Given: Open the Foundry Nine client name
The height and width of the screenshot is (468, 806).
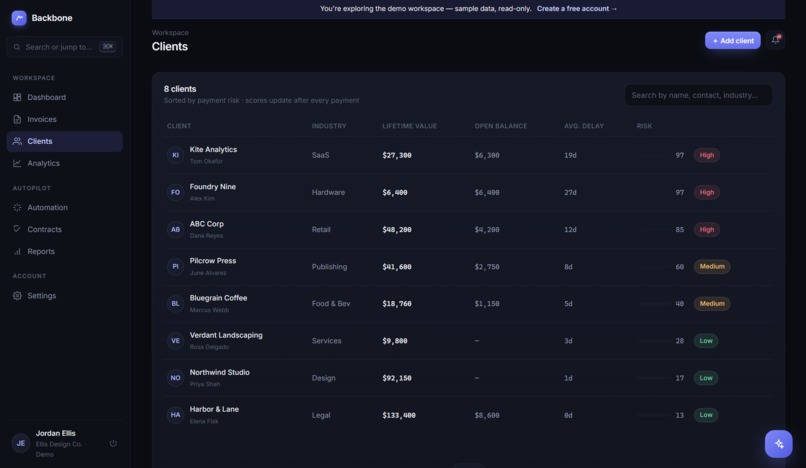Looking at the screenshot, I should (x=213, y=187).
